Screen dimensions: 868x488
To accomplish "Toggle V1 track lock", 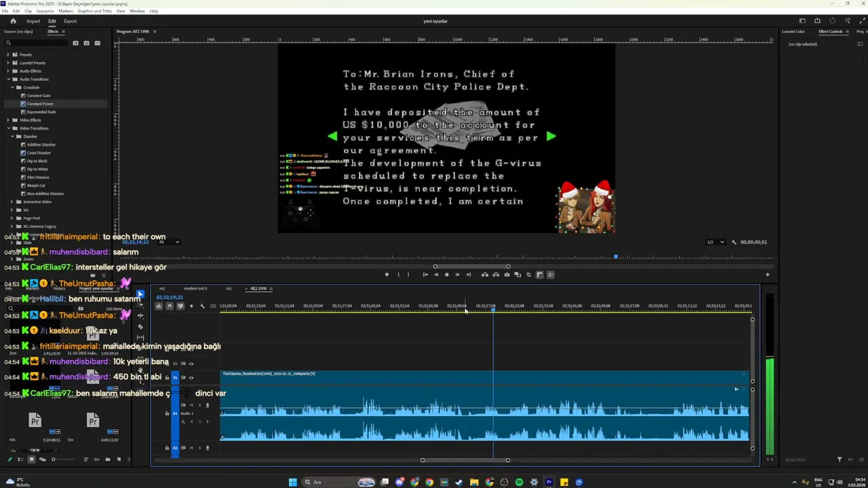I will pos(167,377).
